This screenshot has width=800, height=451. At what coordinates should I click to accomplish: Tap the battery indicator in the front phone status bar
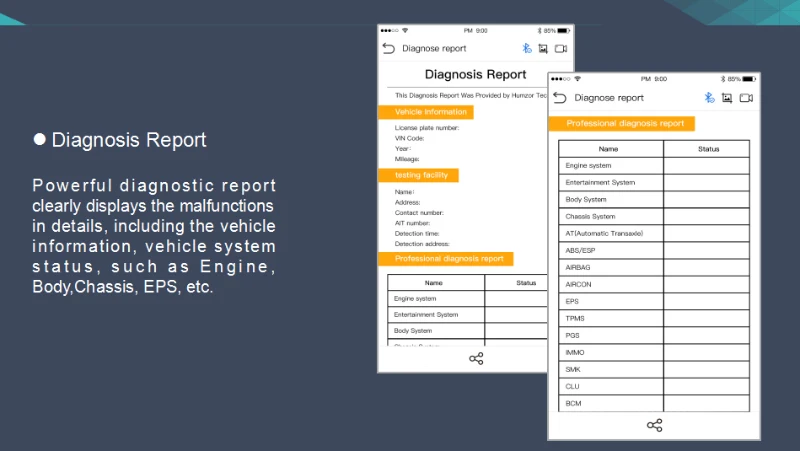coord(748,79)
